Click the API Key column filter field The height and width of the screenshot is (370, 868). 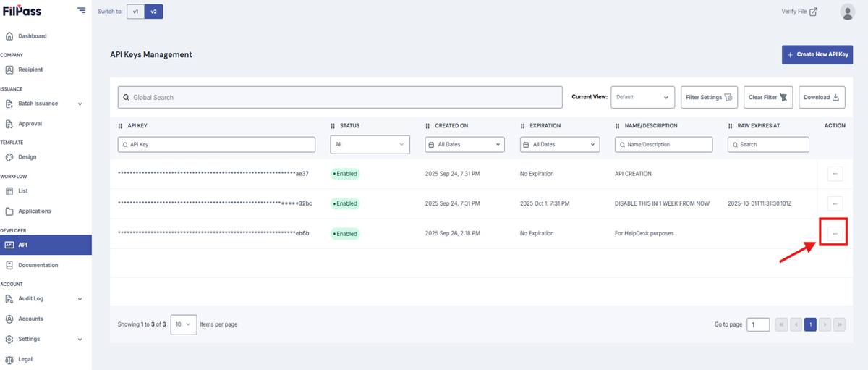[x=216, y=144]
